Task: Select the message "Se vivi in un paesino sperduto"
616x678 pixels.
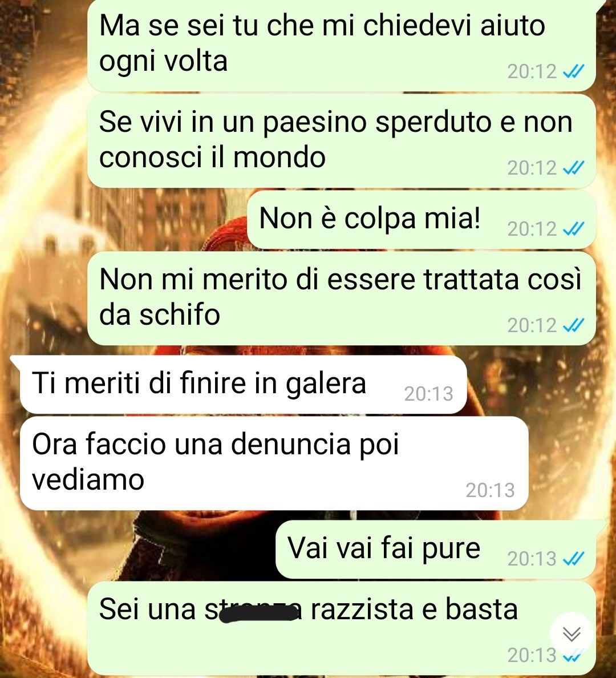Action: (342, 140)
